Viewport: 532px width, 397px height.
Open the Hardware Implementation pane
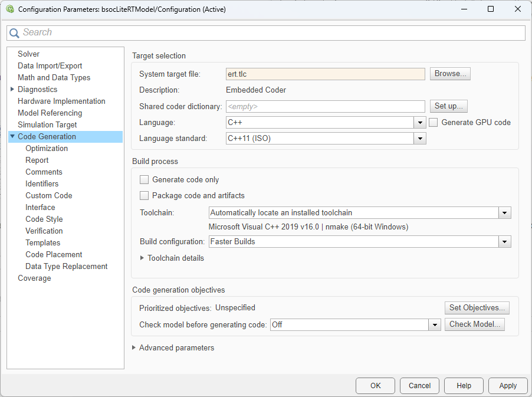point(61,101)
